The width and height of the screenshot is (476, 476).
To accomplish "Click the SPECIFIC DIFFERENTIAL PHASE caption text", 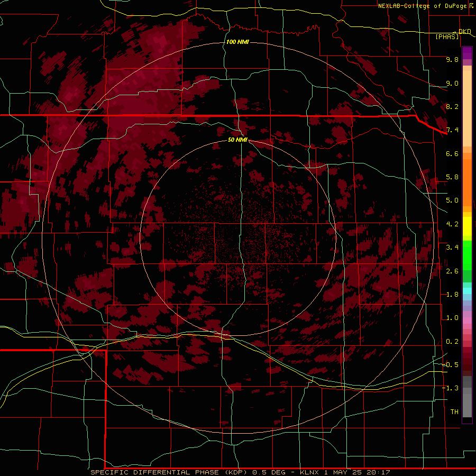I will click(154, 472).
